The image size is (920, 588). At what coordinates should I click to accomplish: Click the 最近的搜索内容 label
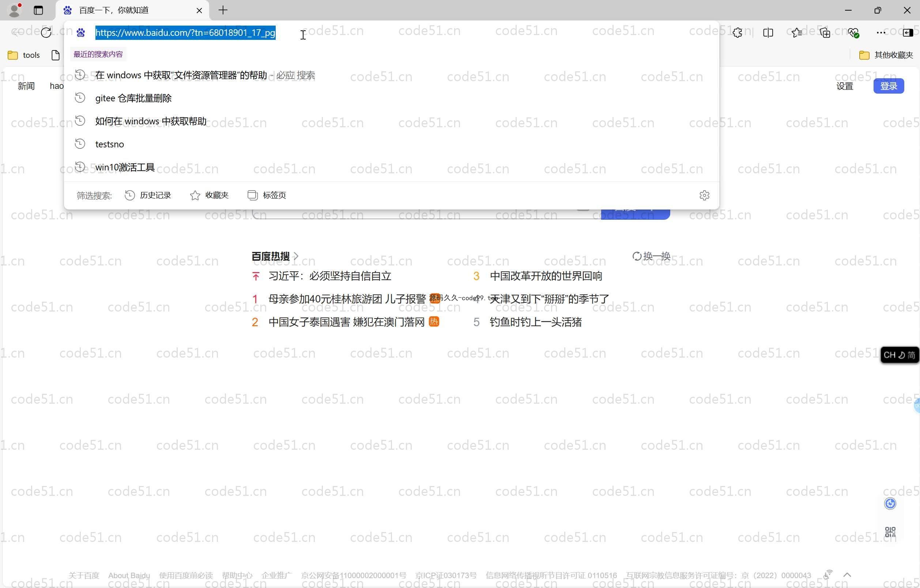(x=98, y=54)
